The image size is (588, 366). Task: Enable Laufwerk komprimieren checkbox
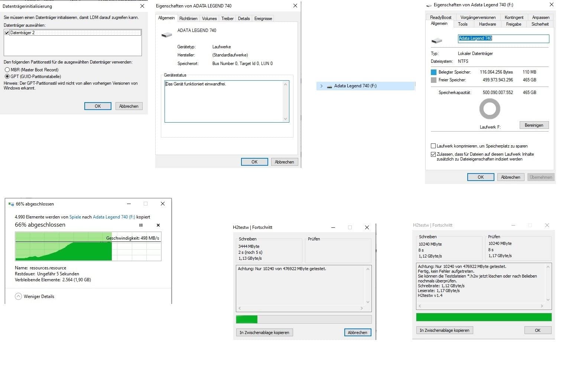(433, 146)
